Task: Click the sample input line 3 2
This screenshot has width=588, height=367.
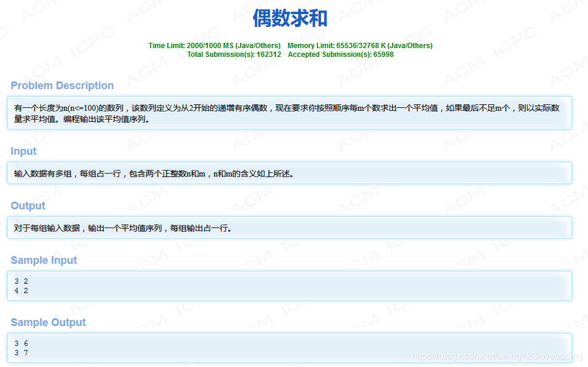Action: 21,281
